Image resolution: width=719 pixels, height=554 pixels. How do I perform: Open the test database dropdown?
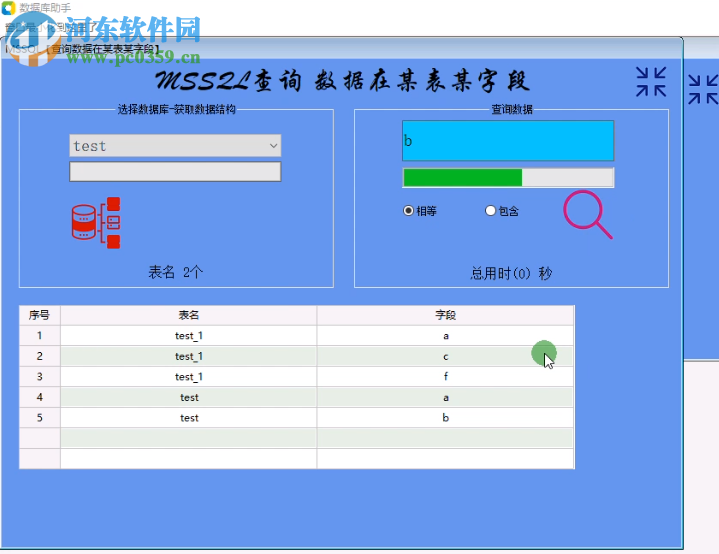(175, 146)
